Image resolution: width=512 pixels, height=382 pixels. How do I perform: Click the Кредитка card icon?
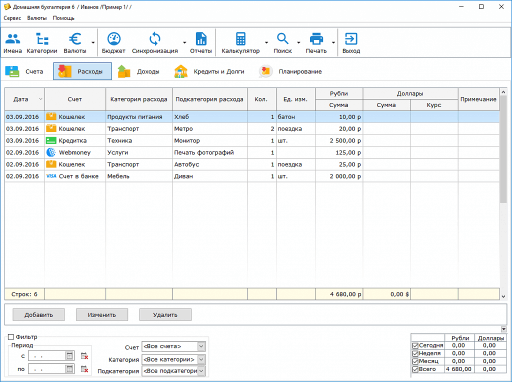[51, 141]
